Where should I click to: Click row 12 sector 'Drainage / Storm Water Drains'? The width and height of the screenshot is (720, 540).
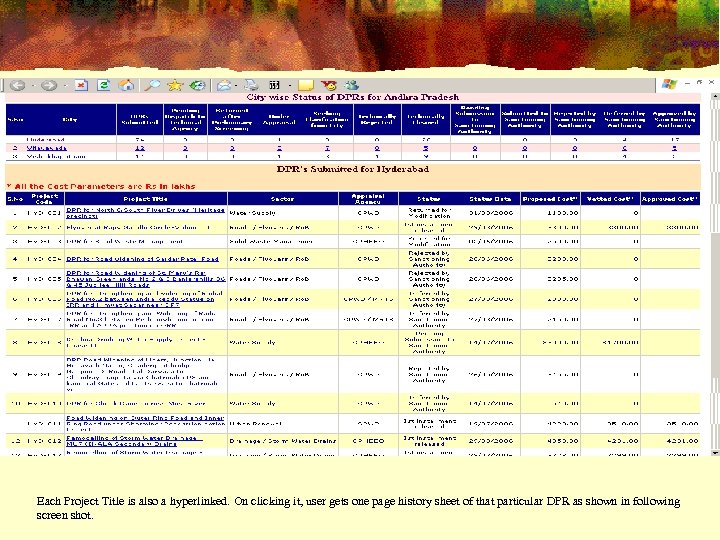(x=282, y=441)
